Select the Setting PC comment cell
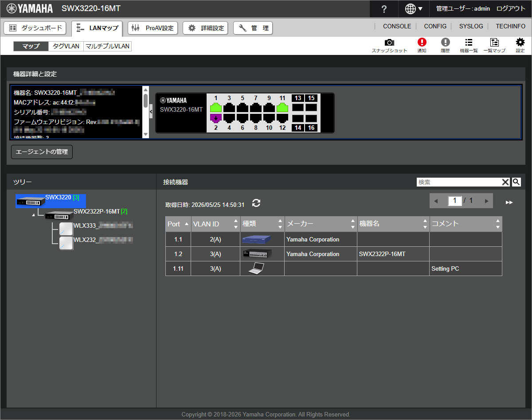Viewport: 532px width, 420px height. point(466,268)
